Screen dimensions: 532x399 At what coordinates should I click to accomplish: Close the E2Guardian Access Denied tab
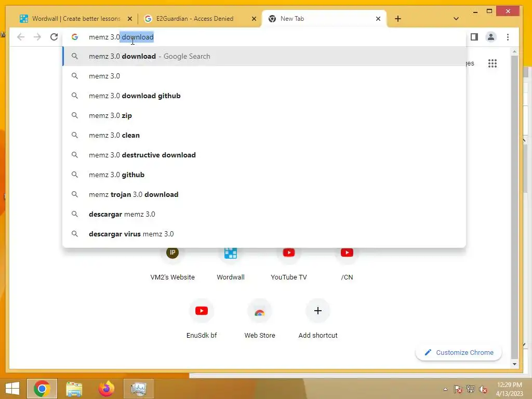click(254, 19)
